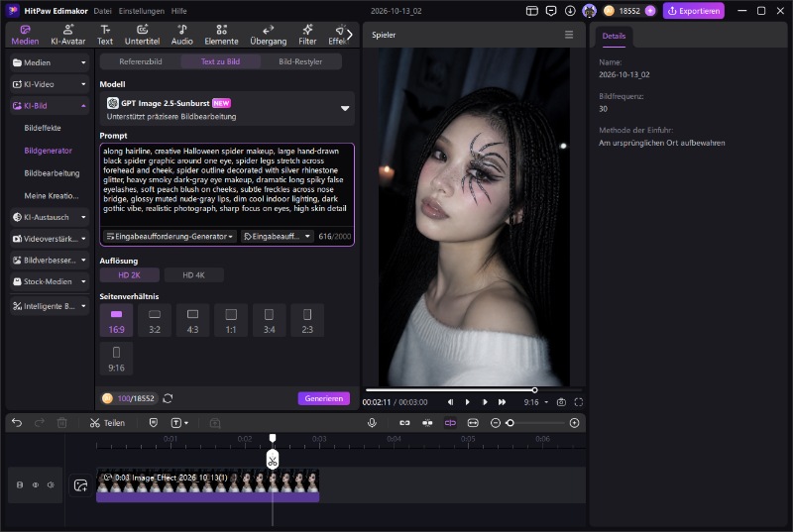
Task: Open the Filter tool
Action: click(x=307, y=35)
